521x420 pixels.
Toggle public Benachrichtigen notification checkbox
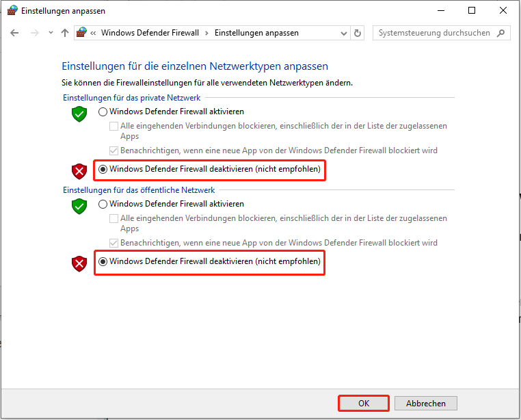pos(113,243)
